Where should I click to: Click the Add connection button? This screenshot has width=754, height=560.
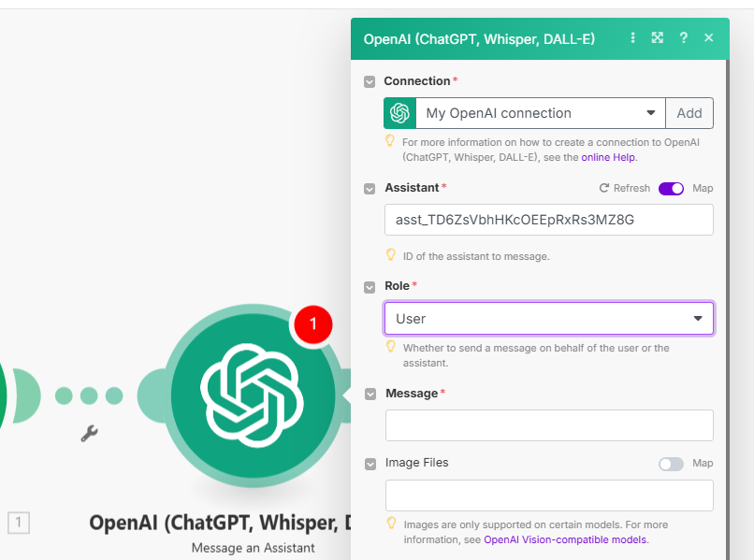coord(689,113)
